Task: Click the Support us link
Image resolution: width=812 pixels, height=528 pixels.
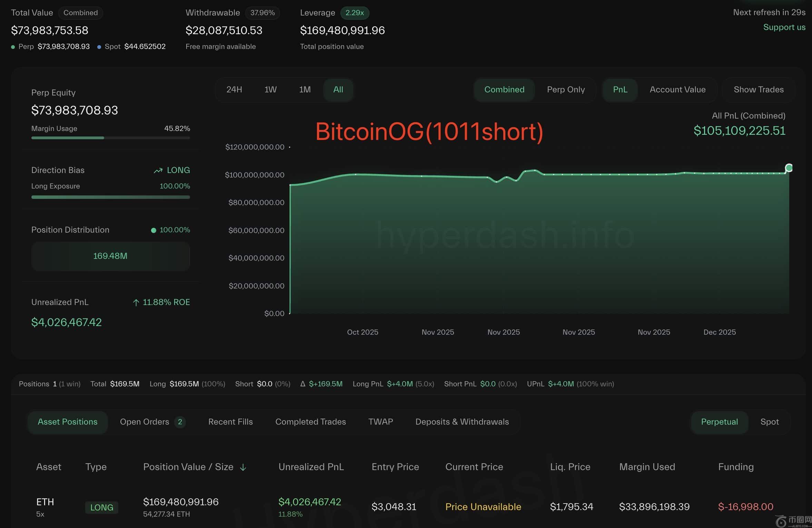Action: tap(784, 27)
